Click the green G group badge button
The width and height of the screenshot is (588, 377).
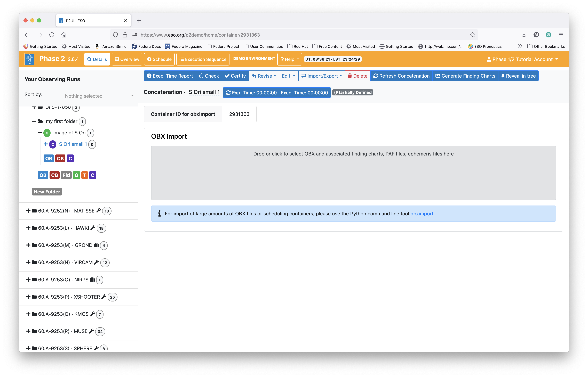[76, 175]
